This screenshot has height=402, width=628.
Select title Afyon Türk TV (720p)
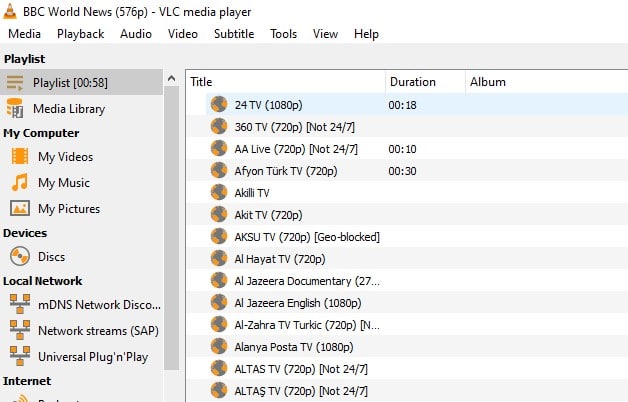(x=286, y=171)
